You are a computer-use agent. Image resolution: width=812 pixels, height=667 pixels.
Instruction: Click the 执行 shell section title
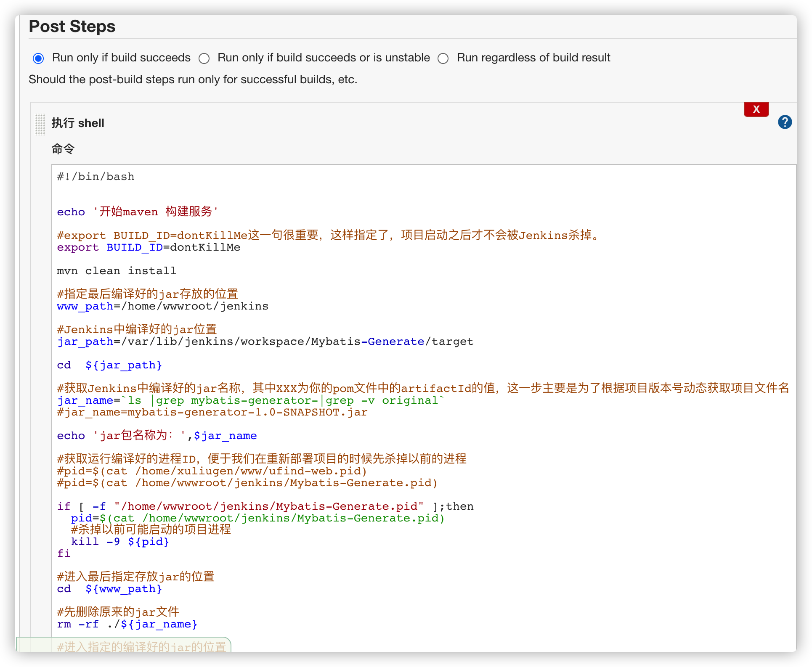(78, 123)
